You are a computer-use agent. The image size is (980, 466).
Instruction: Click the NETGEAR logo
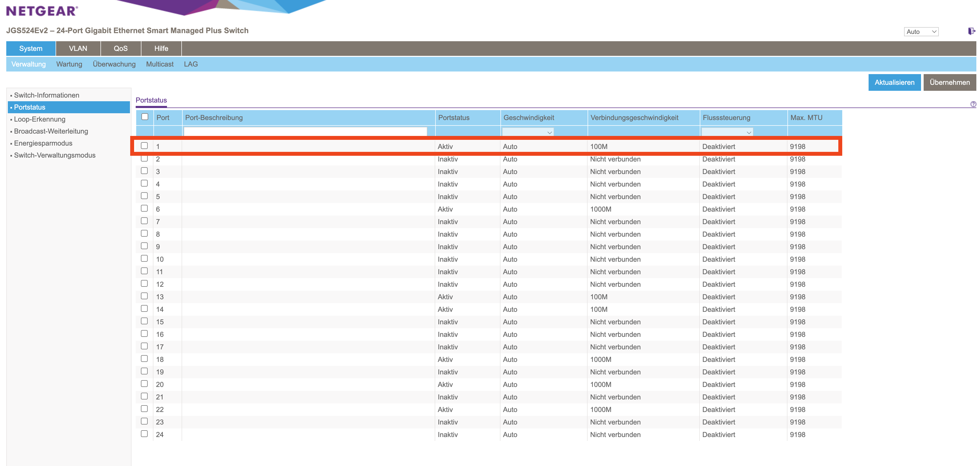coord(42,11)
